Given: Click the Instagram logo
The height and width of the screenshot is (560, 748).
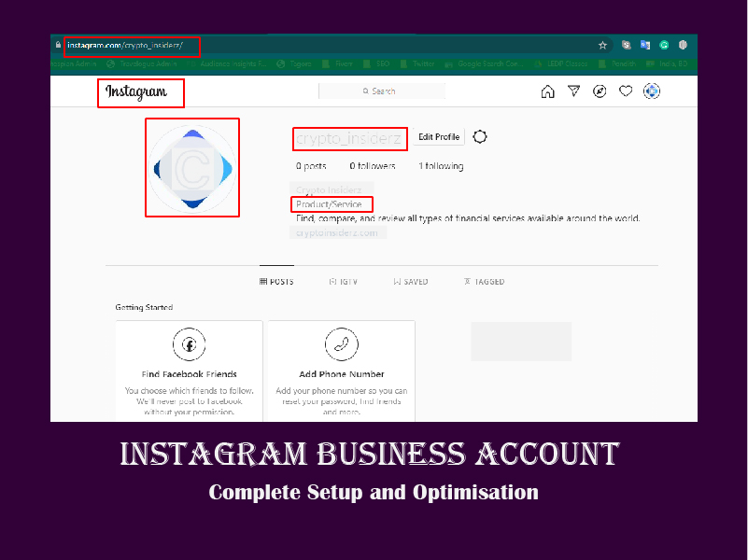Looking at the screenshot, I should click(136, 91).
